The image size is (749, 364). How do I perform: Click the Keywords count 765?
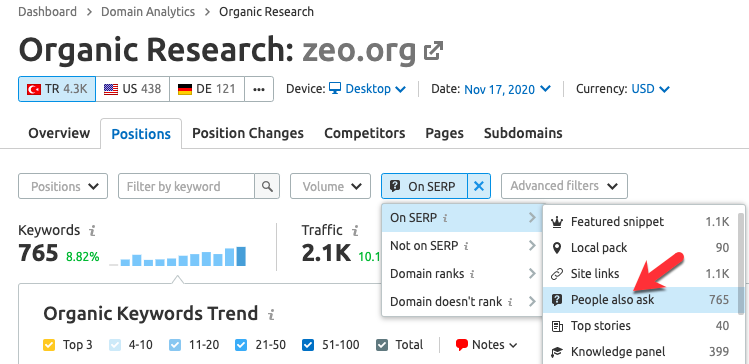(x=38, y=254)
